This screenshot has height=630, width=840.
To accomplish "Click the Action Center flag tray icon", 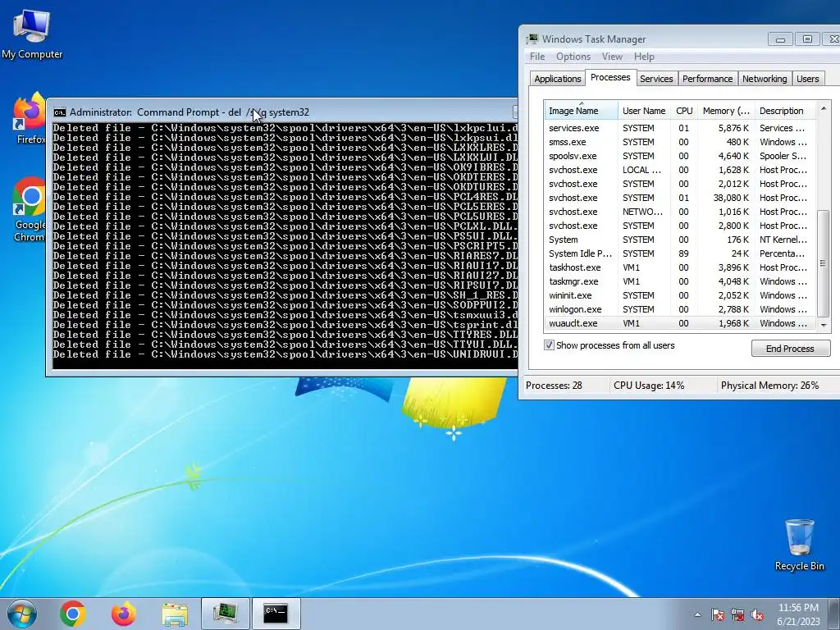I will pos(717,614).
